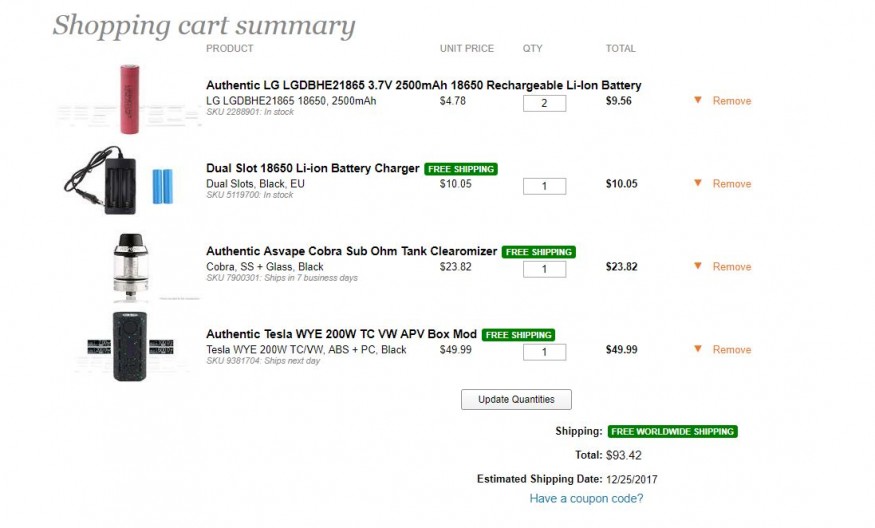Open the battery charger product thumbnail

coord(119,180)
